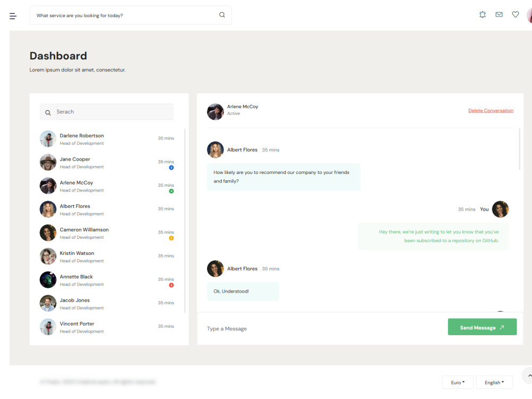Click Vincent Porter's avatar
This screenshot has height=399, width=532.
[48, 327]
